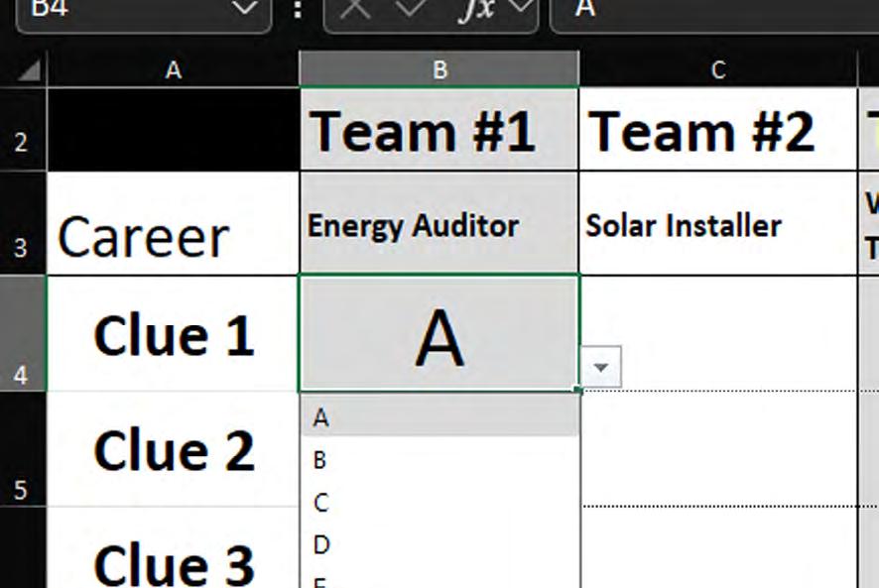Select column B header
Image resolution: width=879 pixels, height=588 pixels.
pos(439,69)
